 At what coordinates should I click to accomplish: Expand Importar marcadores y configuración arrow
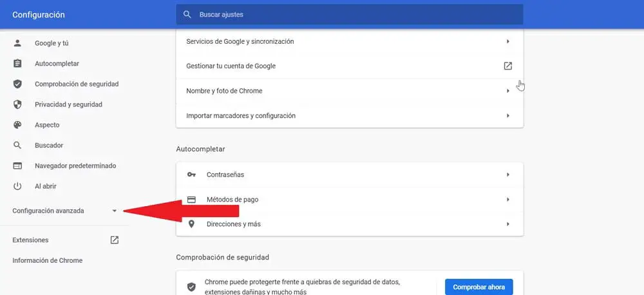pos(508,116)
